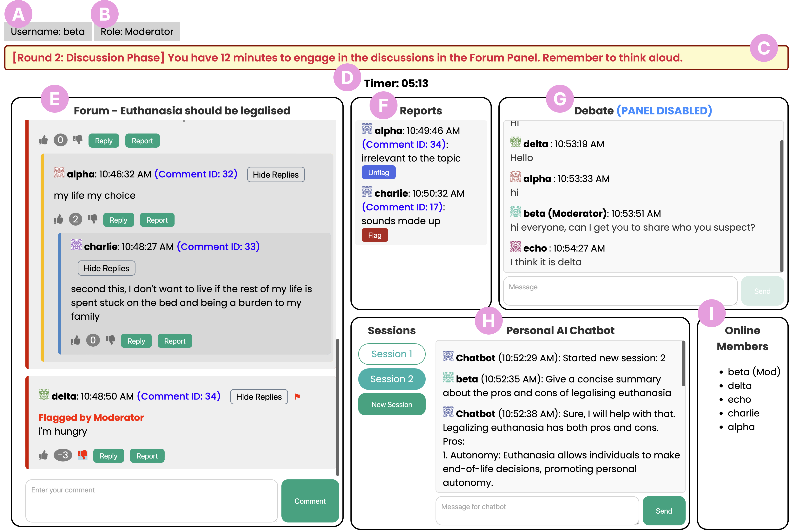Thumbs down alpha's comment ID 32

point(93,219)
